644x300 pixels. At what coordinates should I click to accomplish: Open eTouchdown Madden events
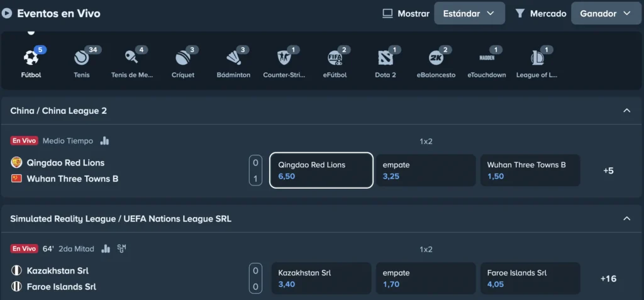(x=487, y=58)
